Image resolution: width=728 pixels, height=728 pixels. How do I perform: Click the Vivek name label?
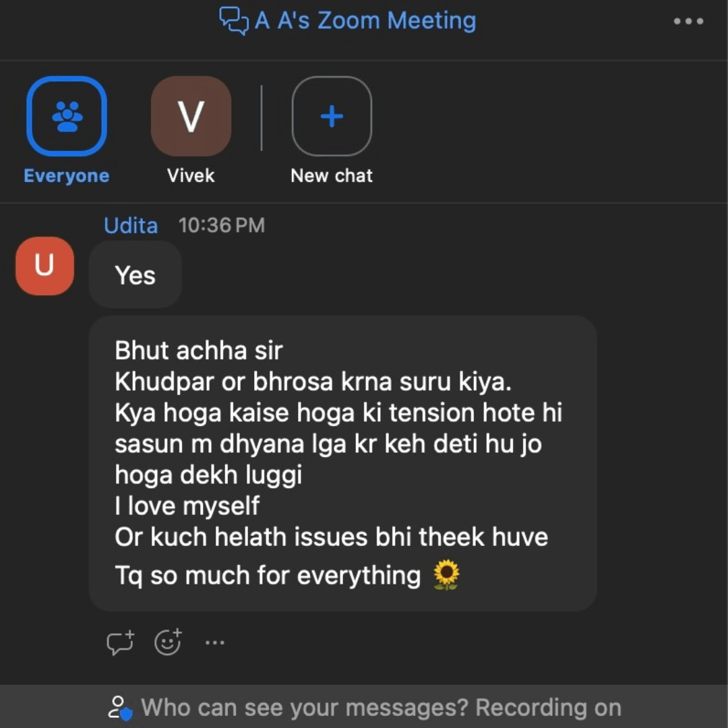click(x=191, y=176)
